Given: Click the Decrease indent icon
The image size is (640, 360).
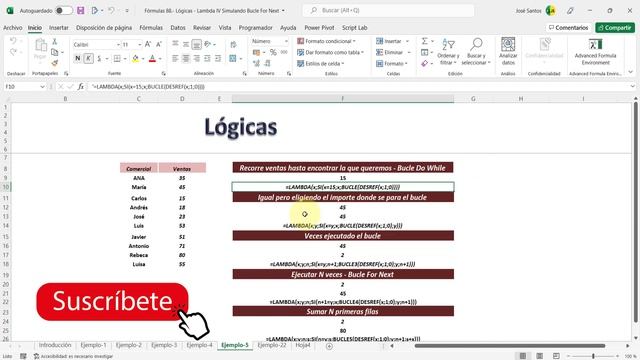Looking at the screenshot, I should click(207, 59).
